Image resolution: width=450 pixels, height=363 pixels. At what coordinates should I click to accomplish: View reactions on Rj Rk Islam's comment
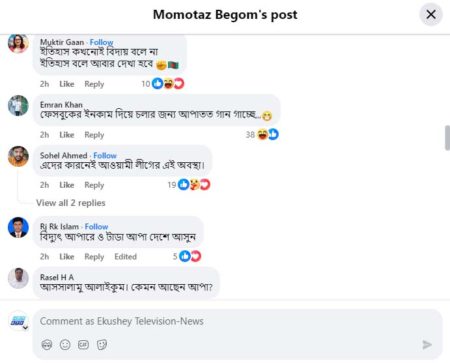[x=187, y=256]
